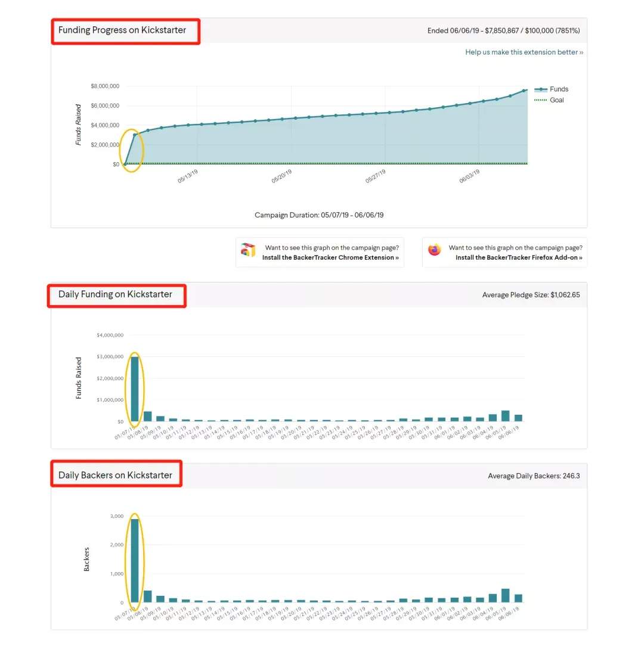Click the Average Pledge Size text
Screen dimensions: 644x662
[531, 295]
